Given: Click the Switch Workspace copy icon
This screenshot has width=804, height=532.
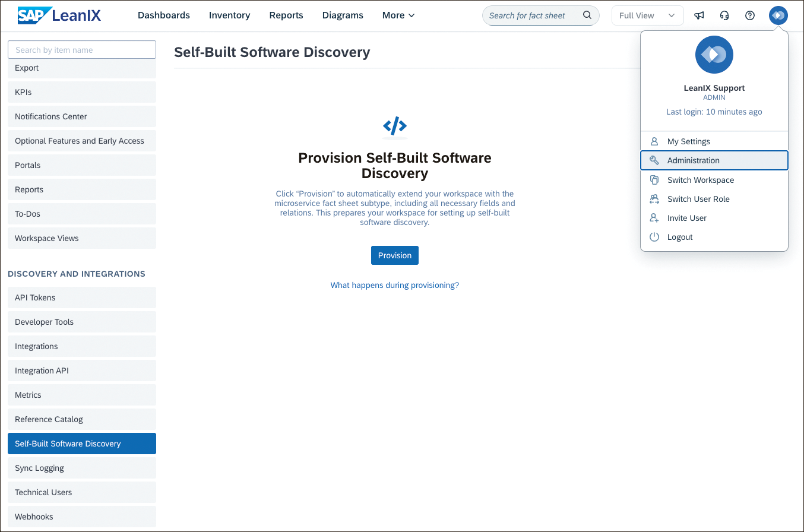Looking at the screenshot, I should pyautogui.click(x=654, y=180).
